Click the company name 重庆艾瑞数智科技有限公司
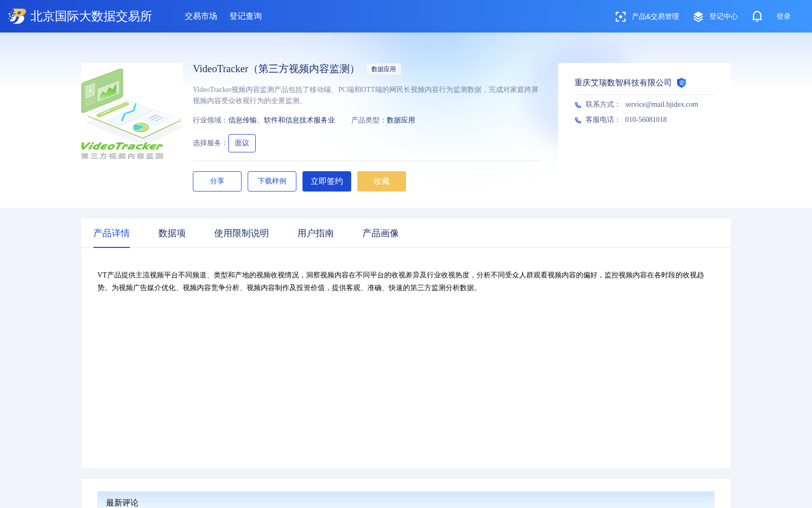This screenshot has width=812, height=508. click(x=623, y=83)
